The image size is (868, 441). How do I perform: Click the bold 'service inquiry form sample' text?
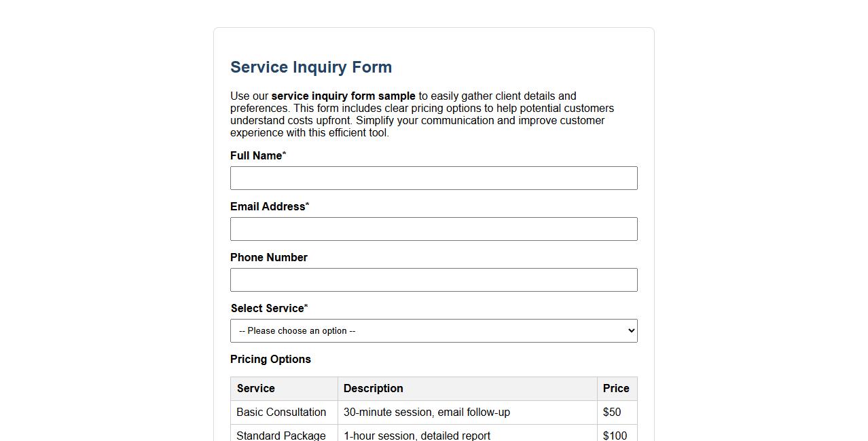coord(343,96)
